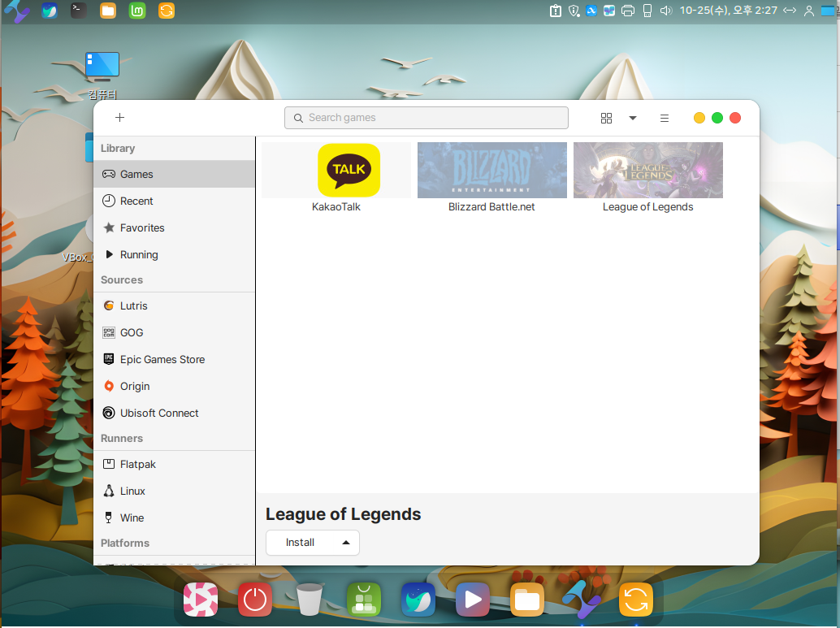Image resolution: width=840 pixels, height=628 pixels.
Task: Select the Lutris source icon
Action: pyautogui.click(x=109, y=306)
